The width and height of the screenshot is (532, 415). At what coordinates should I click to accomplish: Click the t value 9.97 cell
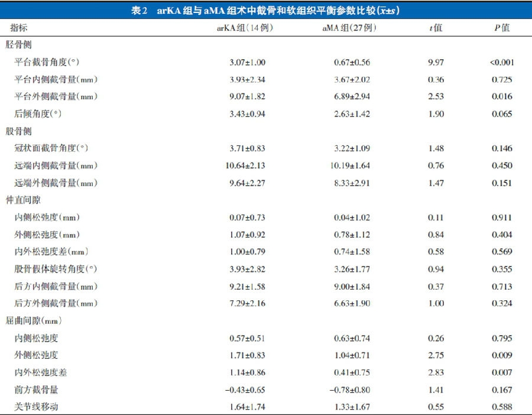[436, 62]
